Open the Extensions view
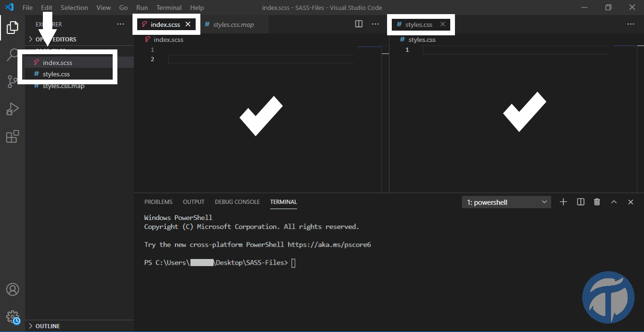The height and width of the screenshot is (332, 644). (12, 137)
